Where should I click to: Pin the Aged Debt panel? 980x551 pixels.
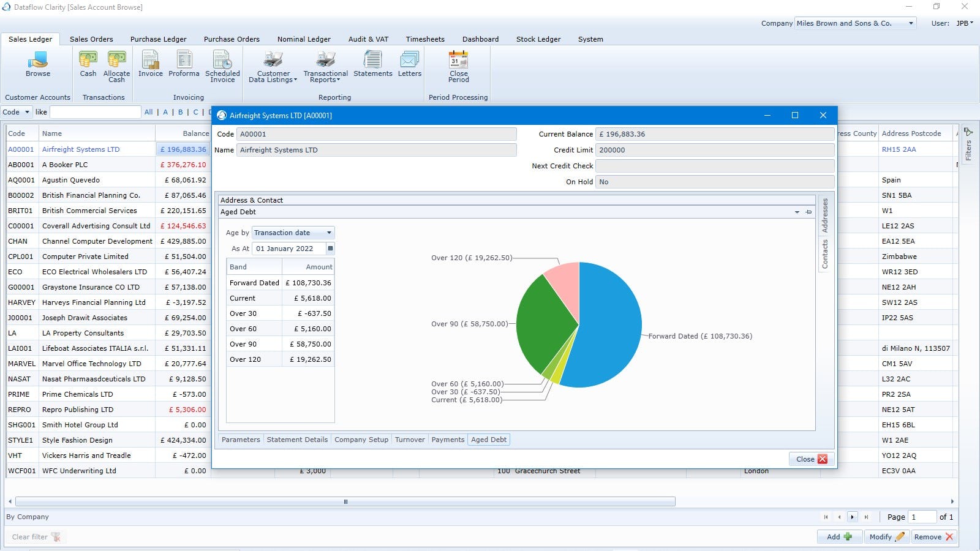pyautogui.click(x=809, y=212)
